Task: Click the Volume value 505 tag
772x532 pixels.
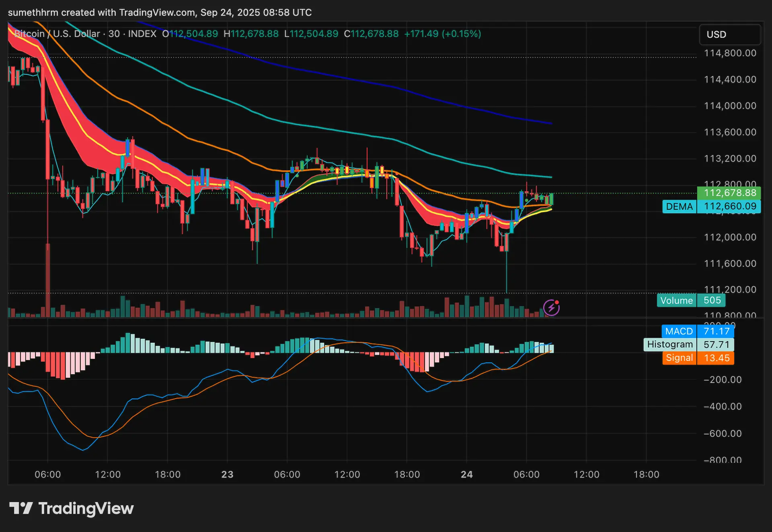Action: 712,301
